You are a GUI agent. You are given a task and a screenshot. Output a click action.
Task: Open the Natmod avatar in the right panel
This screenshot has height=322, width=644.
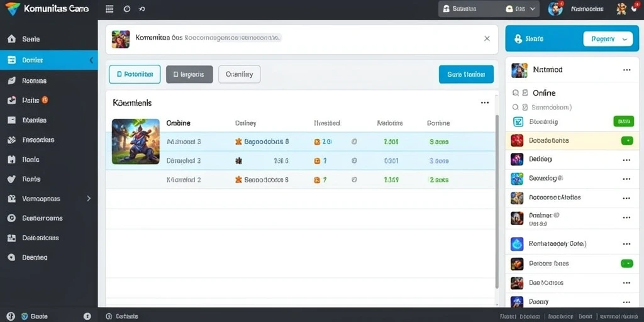519,70
